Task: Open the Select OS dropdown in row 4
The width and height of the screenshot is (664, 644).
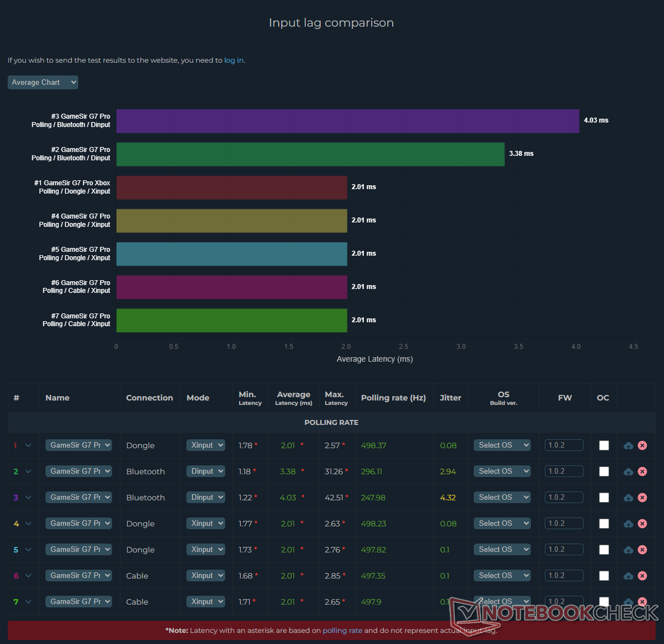Action: click(x=502, y=523)
